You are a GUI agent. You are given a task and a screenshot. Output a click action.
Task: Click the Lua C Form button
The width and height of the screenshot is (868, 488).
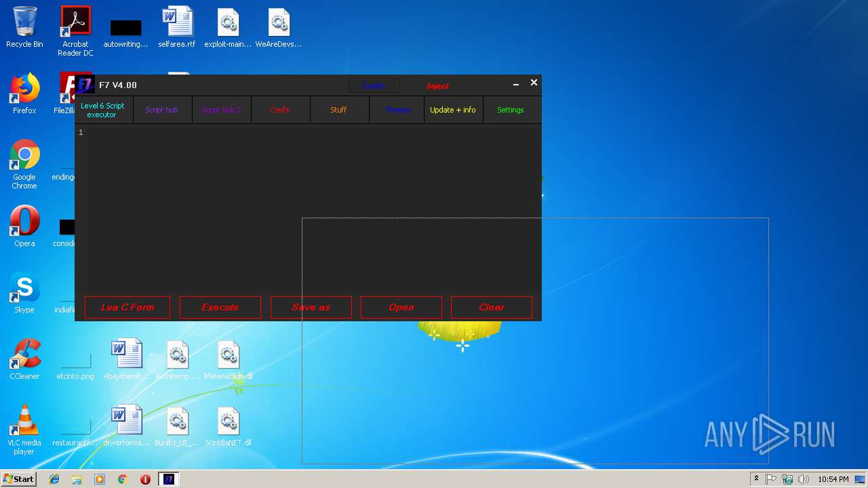(x=127, y=307)
